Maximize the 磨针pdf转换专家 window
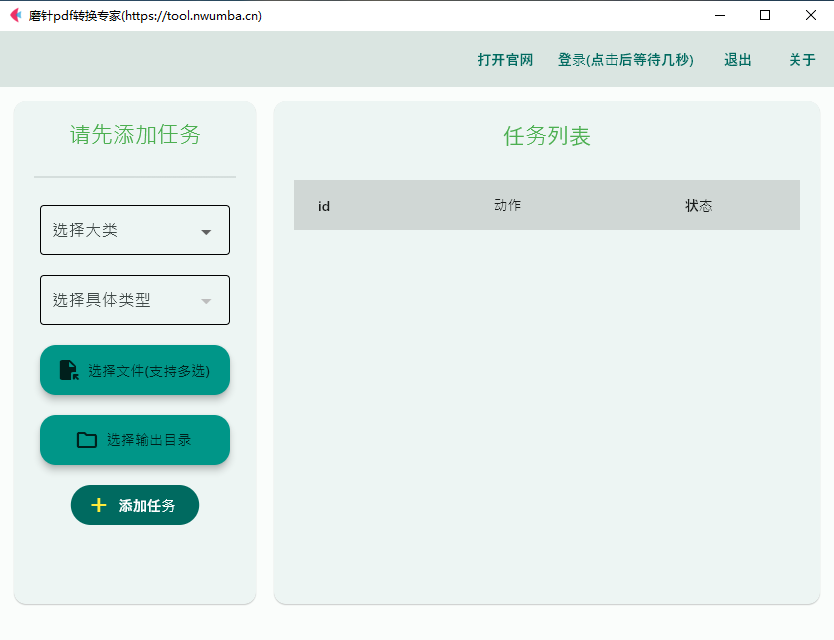This screenshot has height=640, width=834. click(765, 15)
